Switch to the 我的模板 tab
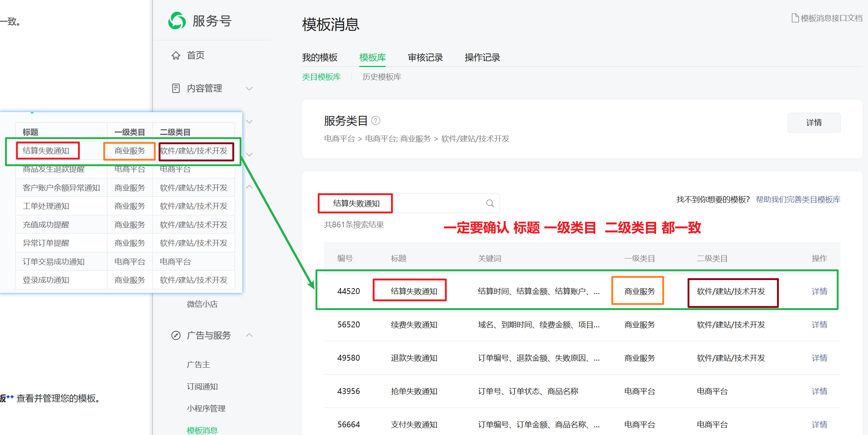Image resolution: width=868 pixels, height=435 pixels. 320,57
